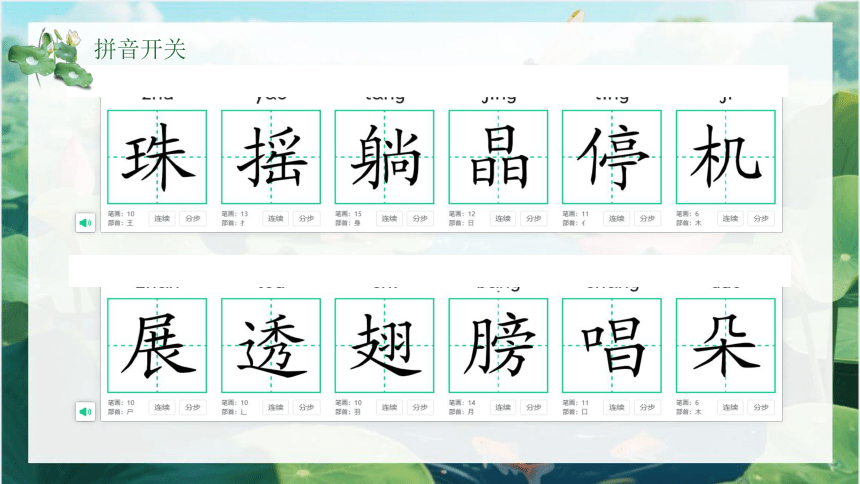The image size is (860, 484).
Task: Click 连续 button under 停
Action: tap(616, 218)
